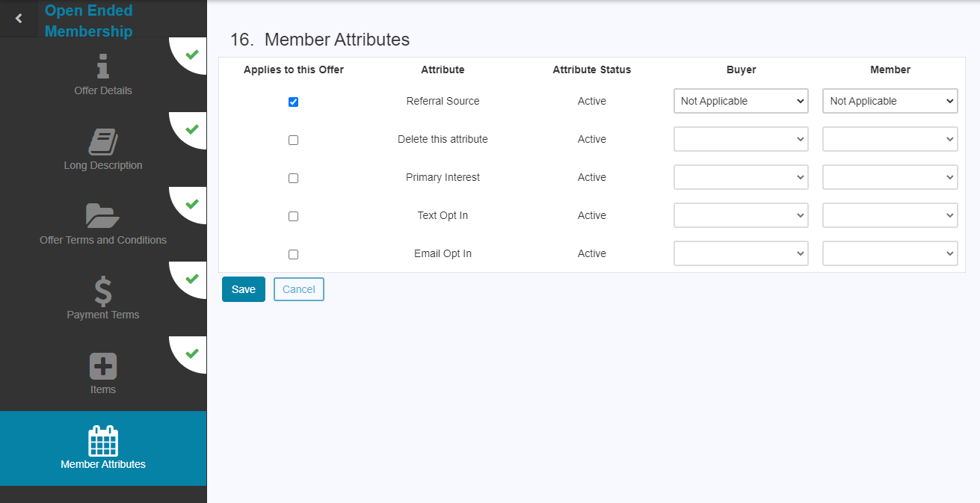Enable the Primary Interest checkbox
The height and width of the screenshot is (503, 980).
click(293, 178)
